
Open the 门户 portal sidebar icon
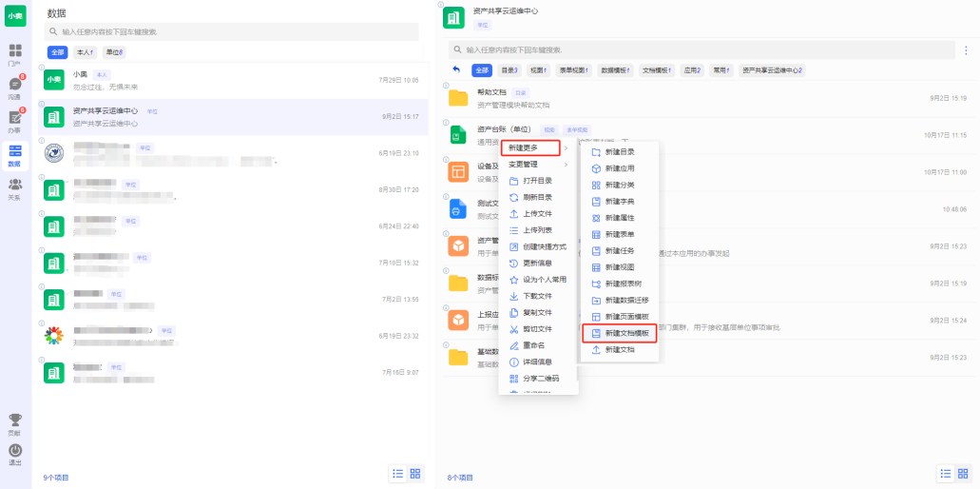pos(14,53)
